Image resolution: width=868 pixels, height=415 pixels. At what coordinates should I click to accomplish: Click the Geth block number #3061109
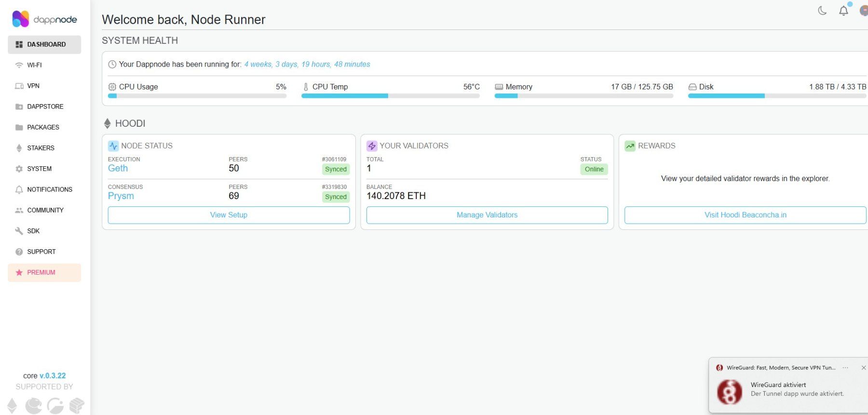pyautogui.click(x=334, y=159)
